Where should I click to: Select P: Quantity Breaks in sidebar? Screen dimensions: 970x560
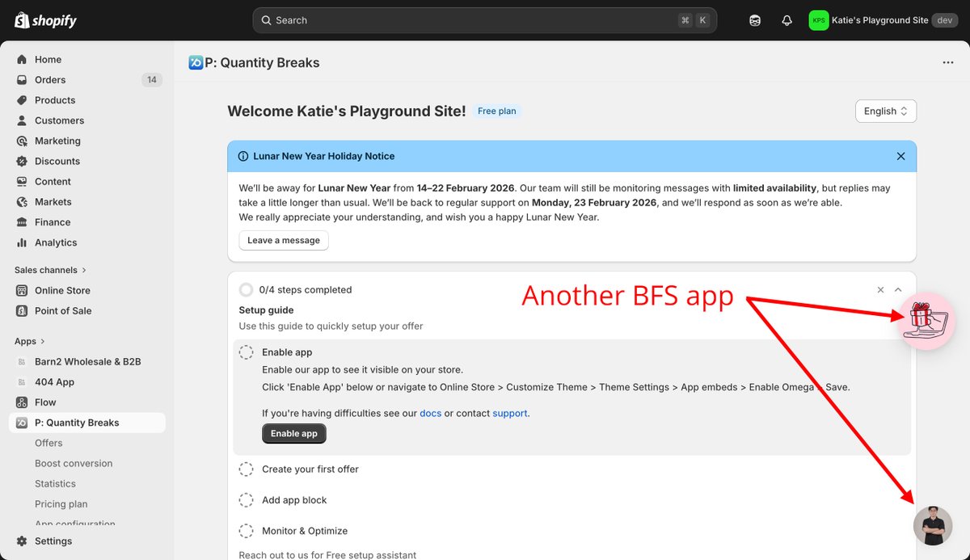pyautogui.click(x=87, y=423)
